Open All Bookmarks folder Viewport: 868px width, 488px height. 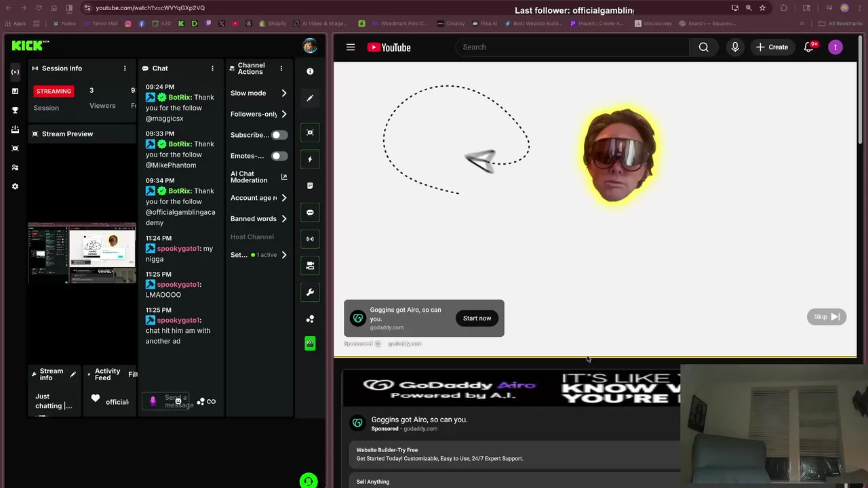841,23
